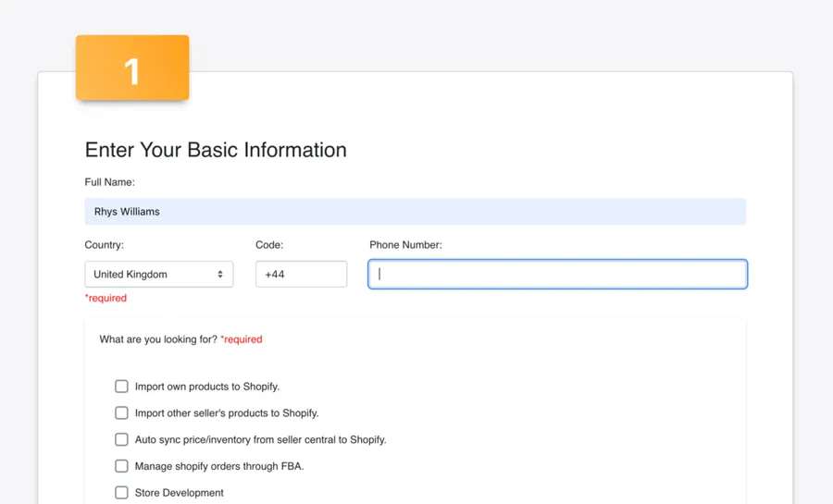Click the Country select up-down arrows

[220, 275]
